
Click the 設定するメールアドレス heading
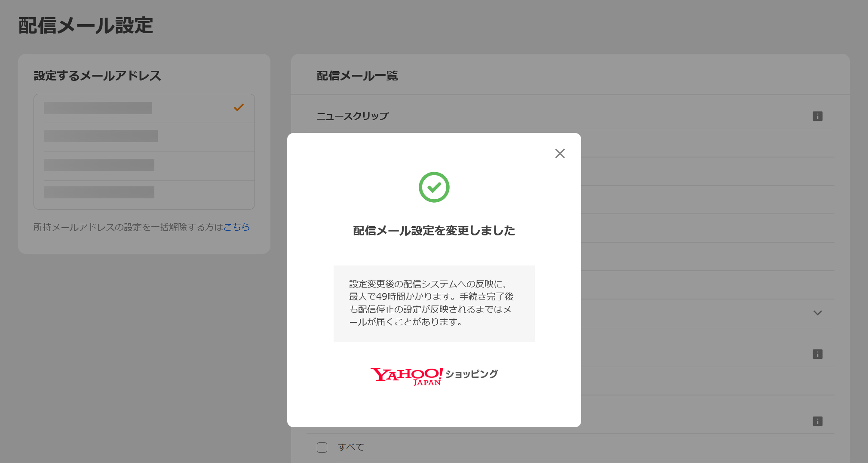tap(98, 76)
